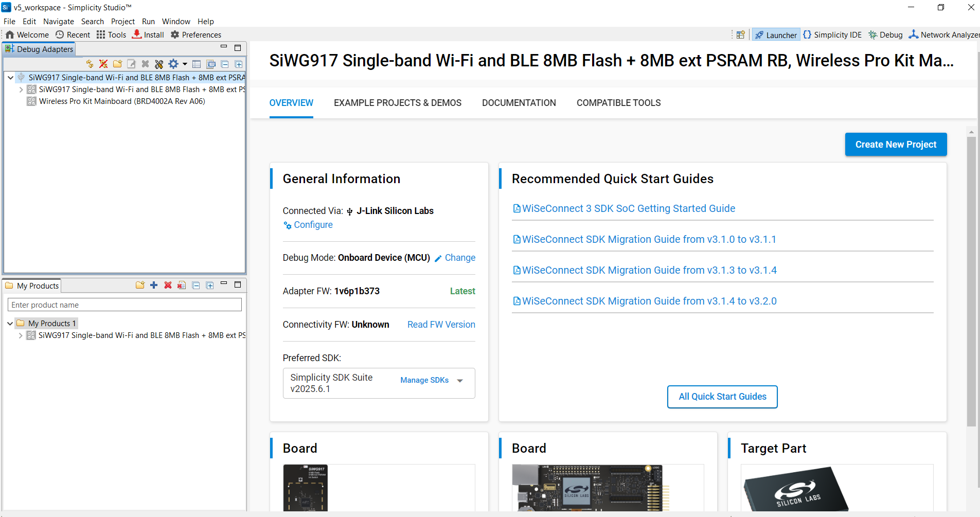
Task: Open the DOCUMENTATION tab
Action: (519, 102)
